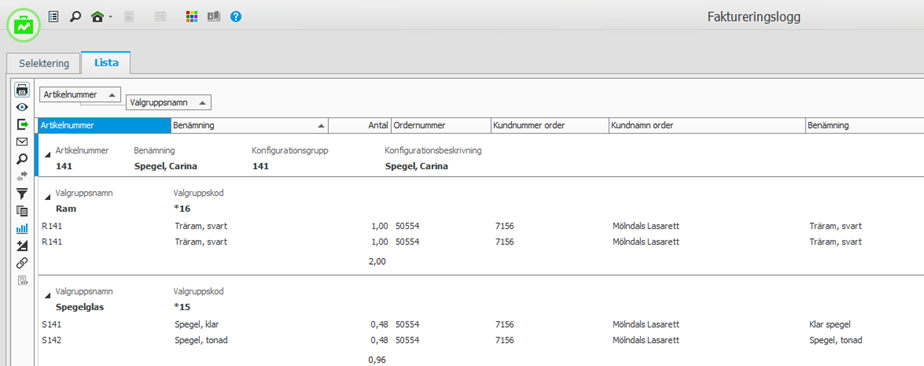The image size is (924, 366).
Task: Click the greyed document icon at the sidebar bottom
Action: click(22, 280)
